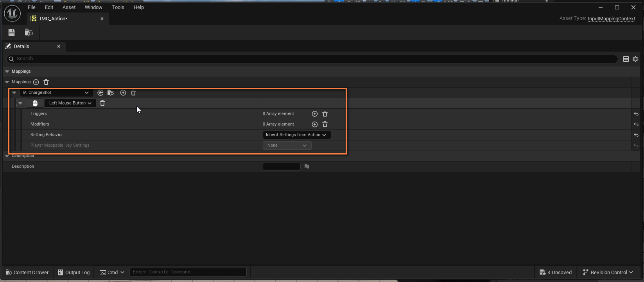Select the Details tab
This screenshot has width=644, height=282.
[x=34, y=46]
